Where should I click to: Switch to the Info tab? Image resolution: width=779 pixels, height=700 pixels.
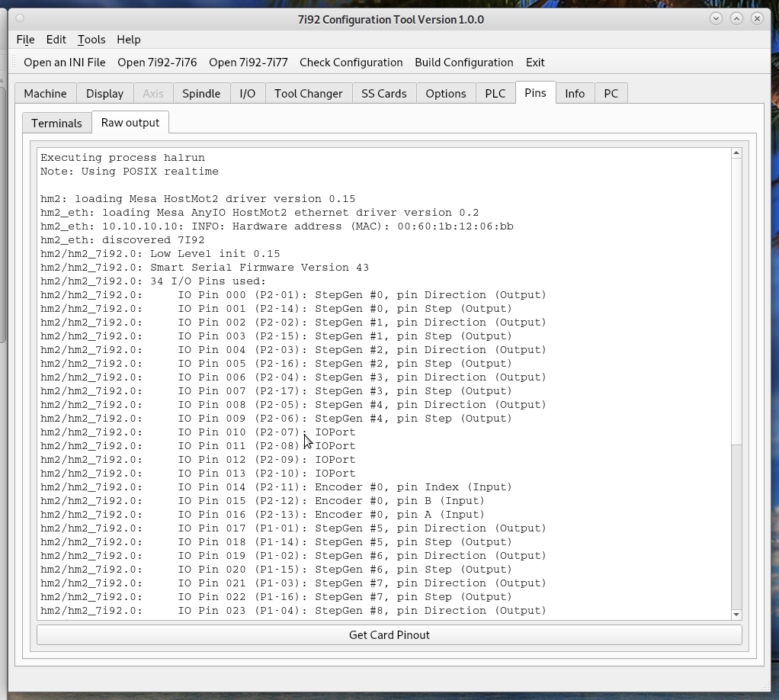[575, 94]
